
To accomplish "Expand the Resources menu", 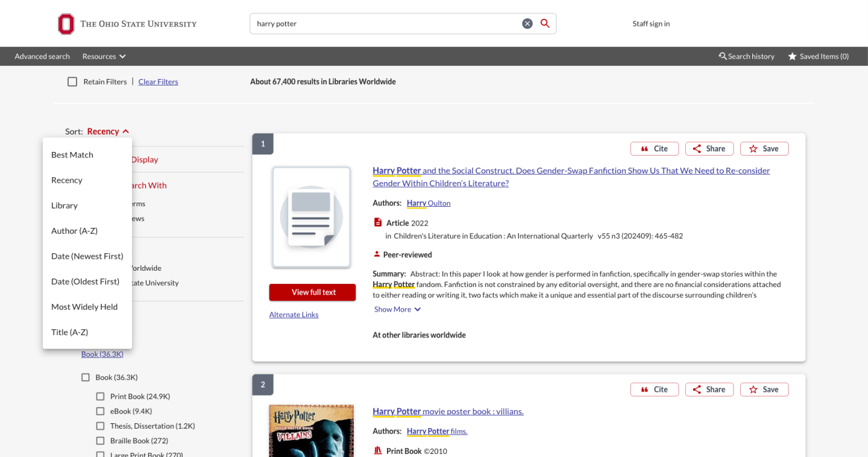I will pos(104,56).
